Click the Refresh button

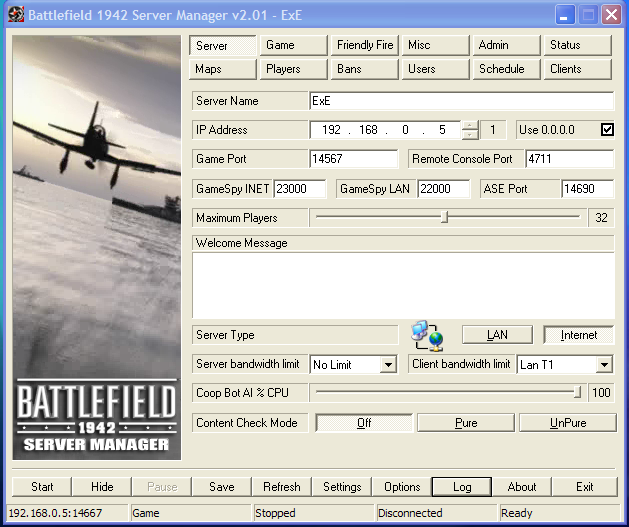coord(282,487)
